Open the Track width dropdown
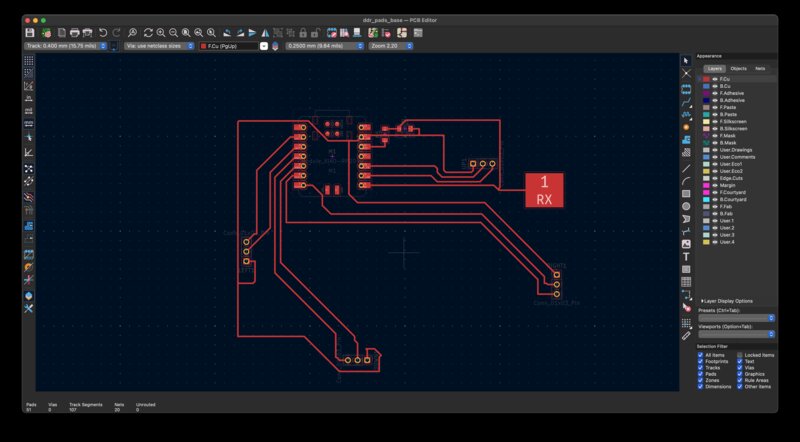This screenshot has height=442, width=800. pos(68,46)
